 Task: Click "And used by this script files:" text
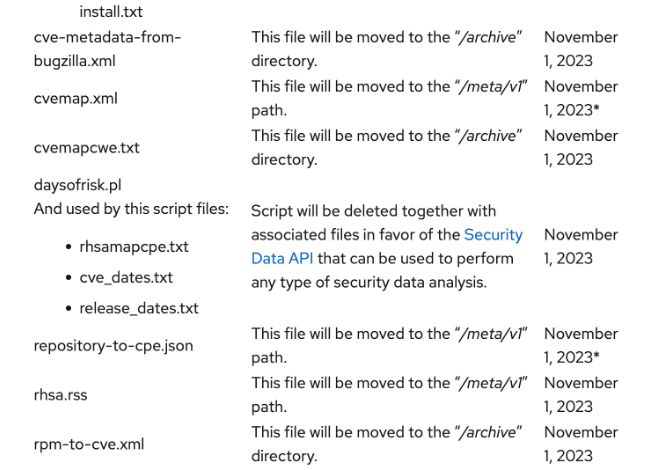(131, 209)
